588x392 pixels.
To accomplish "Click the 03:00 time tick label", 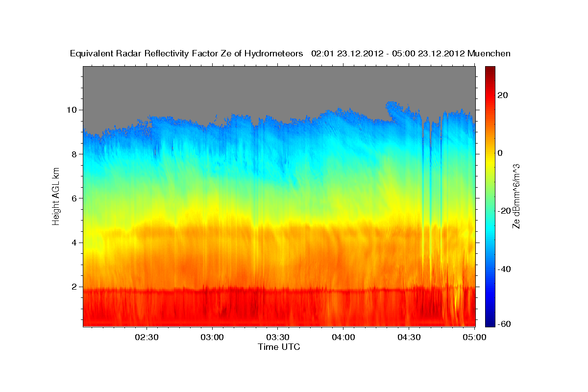I will click(212, 337).
